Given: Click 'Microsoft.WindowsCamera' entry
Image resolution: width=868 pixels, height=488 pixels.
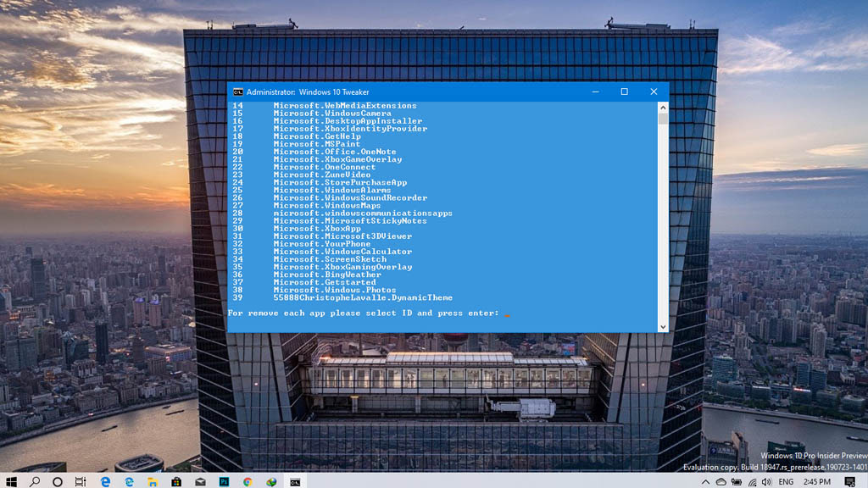Looking at the screenshot, I should tap(332, 114).
